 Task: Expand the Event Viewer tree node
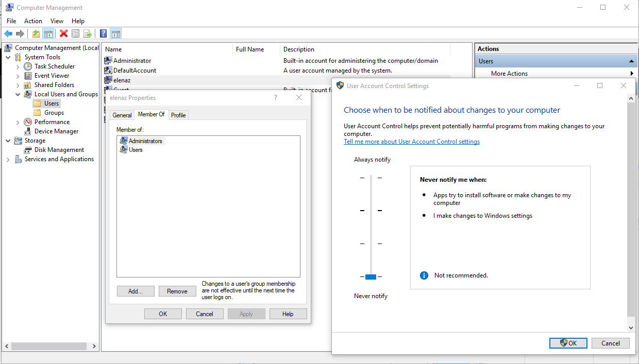tap(18, 76)
